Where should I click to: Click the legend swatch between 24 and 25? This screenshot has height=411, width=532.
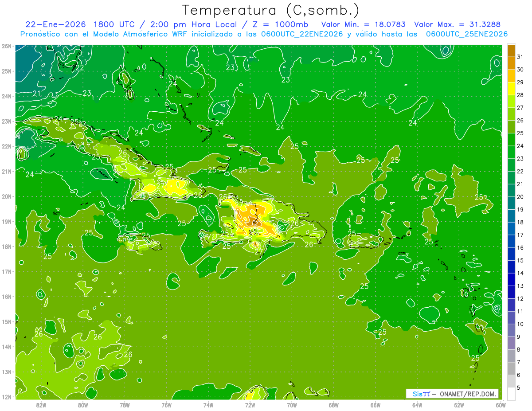(511, 140)
